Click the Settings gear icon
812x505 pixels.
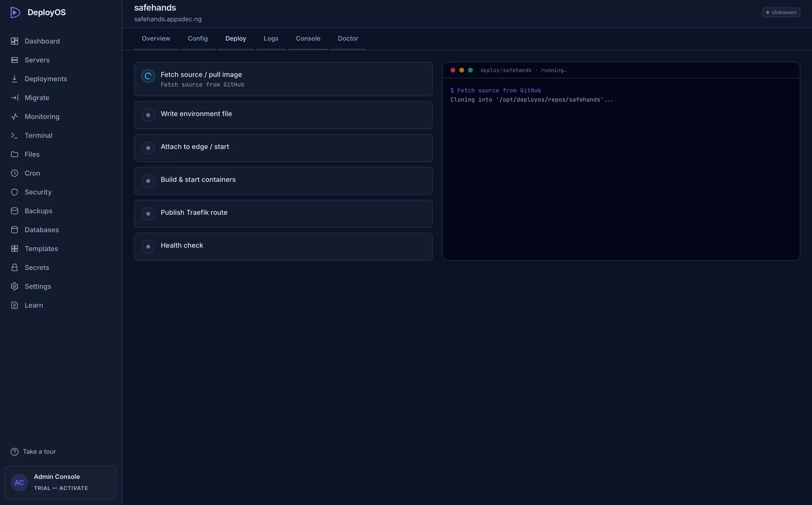(15, 286)
